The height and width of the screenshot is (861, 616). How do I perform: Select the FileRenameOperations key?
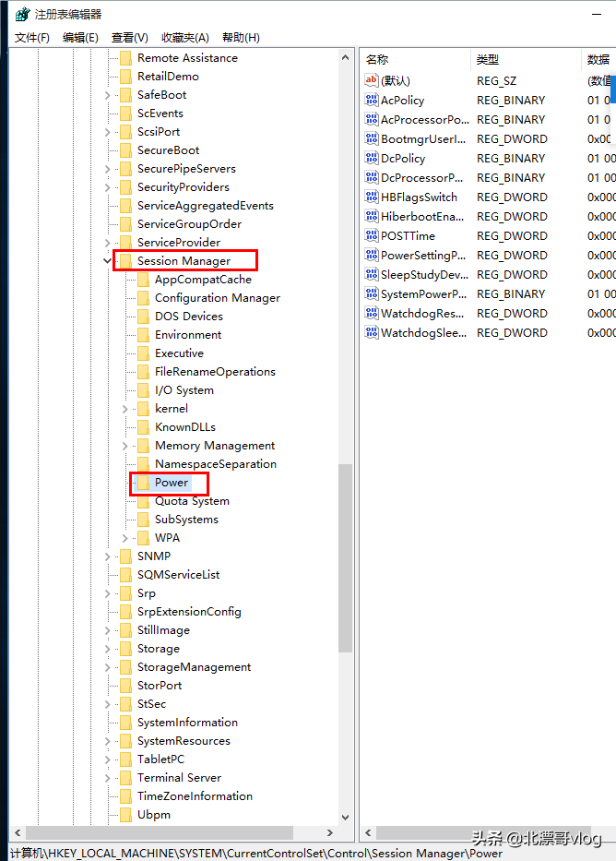(215, 372)
